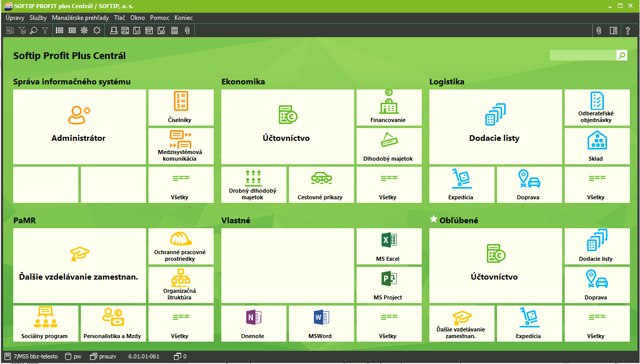Click the calculator icon in the toolbar
Image resolution: width=640 pixels, height=364 pixels.
[x=174, y=31]
